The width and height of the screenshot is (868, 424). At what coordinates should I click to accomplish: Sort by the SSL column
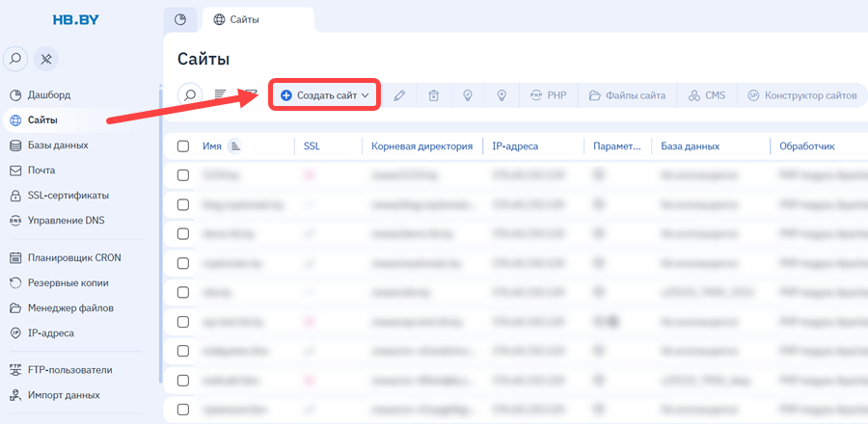tap(312, 146)
